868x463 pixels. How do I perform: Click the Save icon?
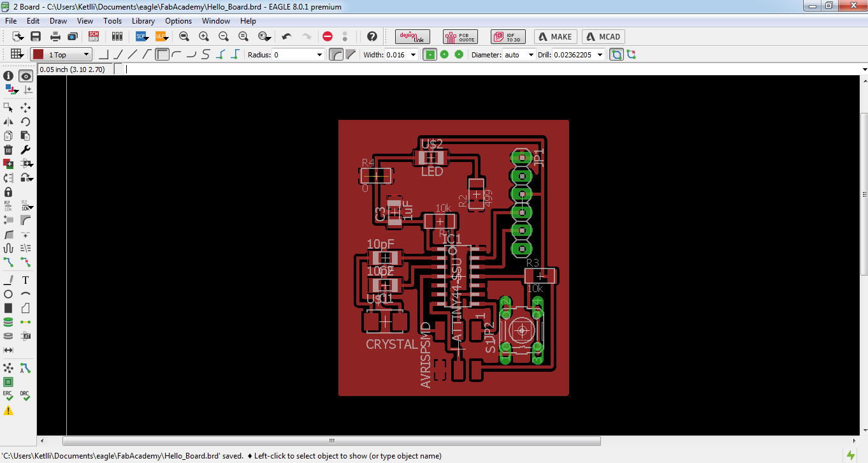tap(36, 36)
